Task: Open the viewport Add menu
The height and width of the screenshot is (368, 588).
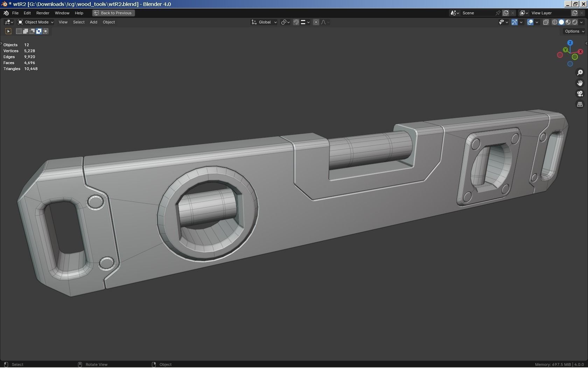Action: 93,22
